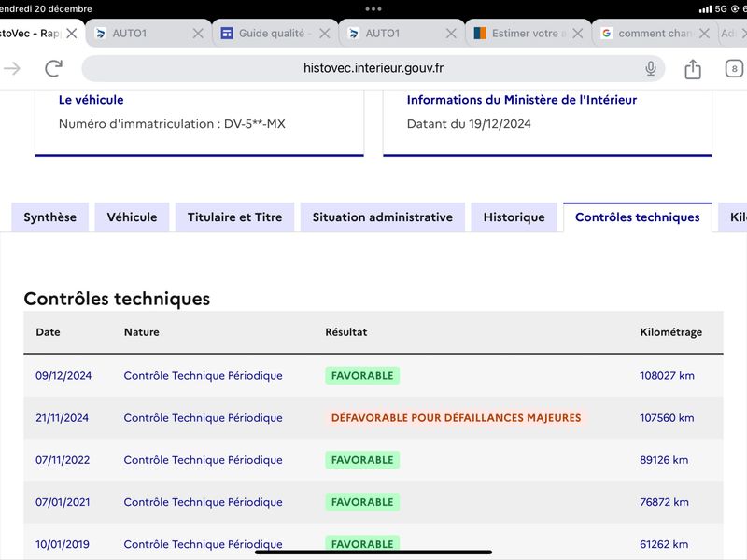Close the Guide qualité tab
Viewport: 747px width, 560px height.
(x=324, y=34)
